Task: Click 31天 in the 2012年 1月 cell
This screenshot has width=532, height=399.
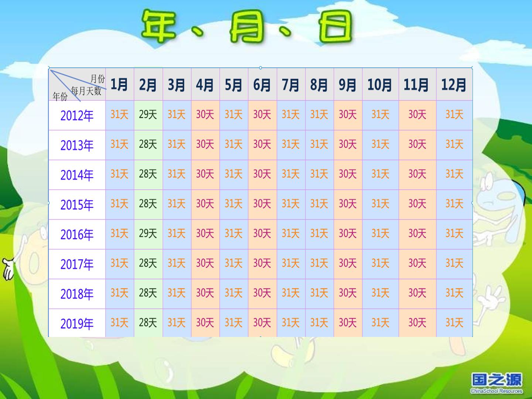Action: pos(119,114)
